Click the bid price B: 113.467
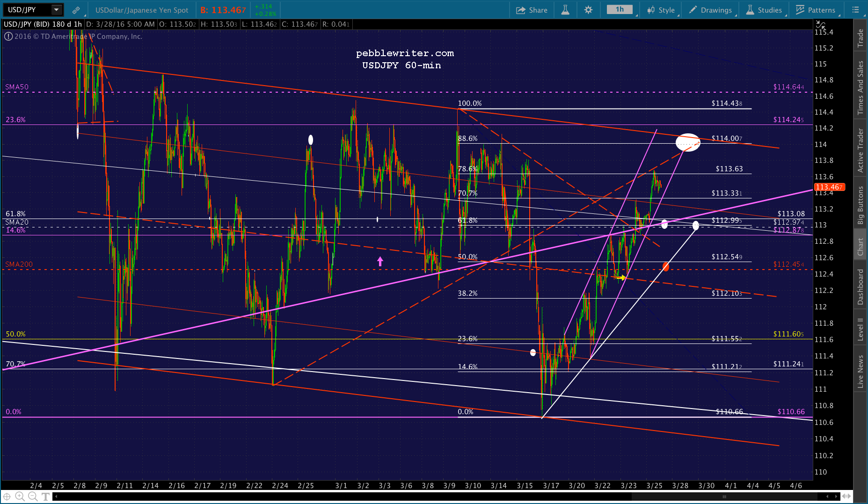Screen dimensions: 868x504 (223, 10)
